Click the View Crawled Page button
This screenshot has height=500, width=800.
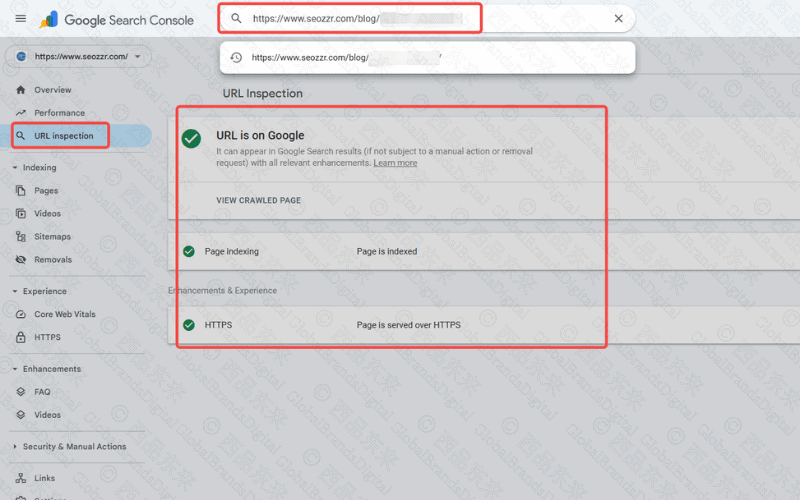(258, 200)
